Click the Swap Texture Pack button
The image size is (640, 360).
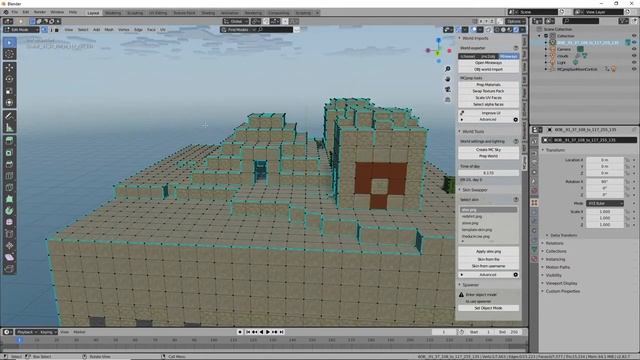tap(489, 91)
